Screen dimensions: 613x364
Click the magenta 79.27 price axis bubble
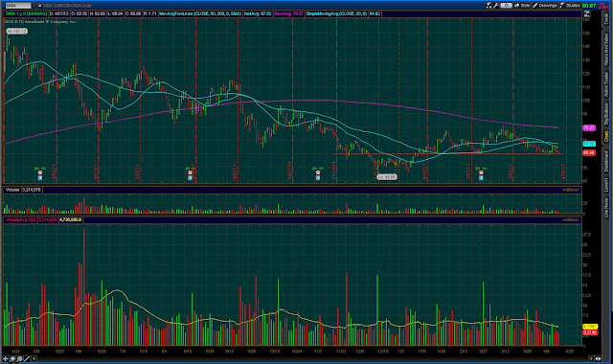[589, 127]
